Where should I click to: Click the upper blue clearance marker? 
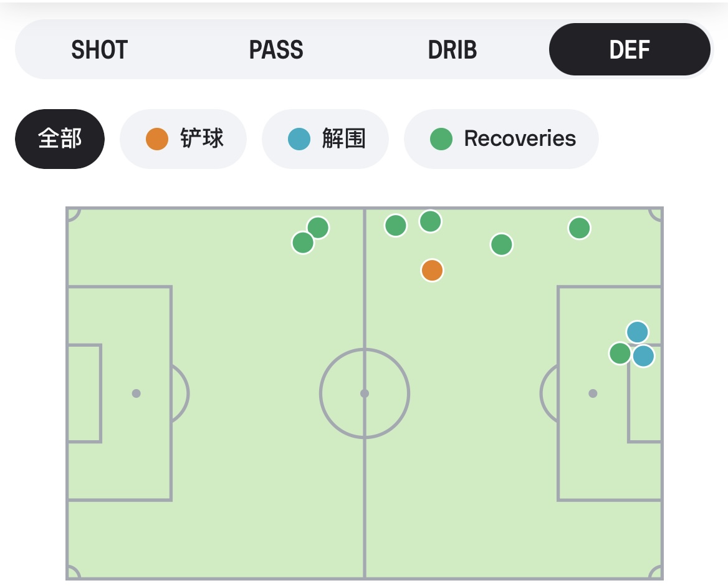coord(638,332)
